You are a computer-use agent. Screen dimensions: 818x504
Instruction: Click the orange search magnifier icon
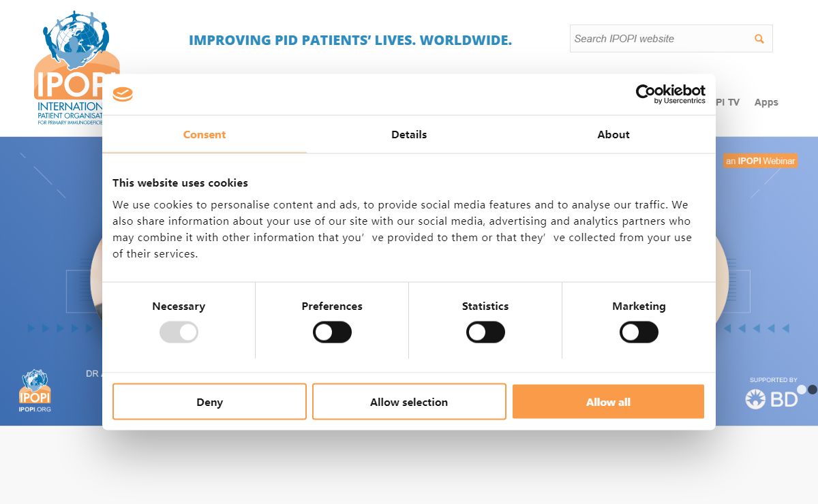coord(759,39)
